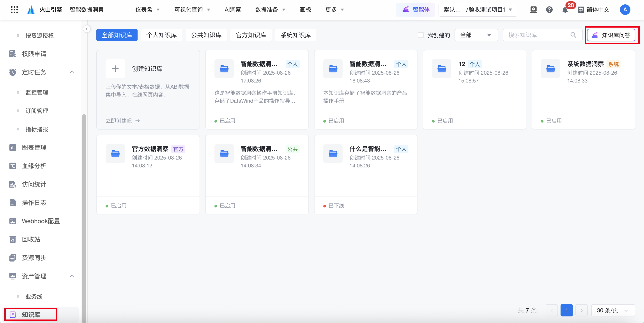Image resolution: width=644 pixels, height=323 pixels.
Task: Open the 回收站 recycle bin sidebar icon
Action: coord(13,239)
